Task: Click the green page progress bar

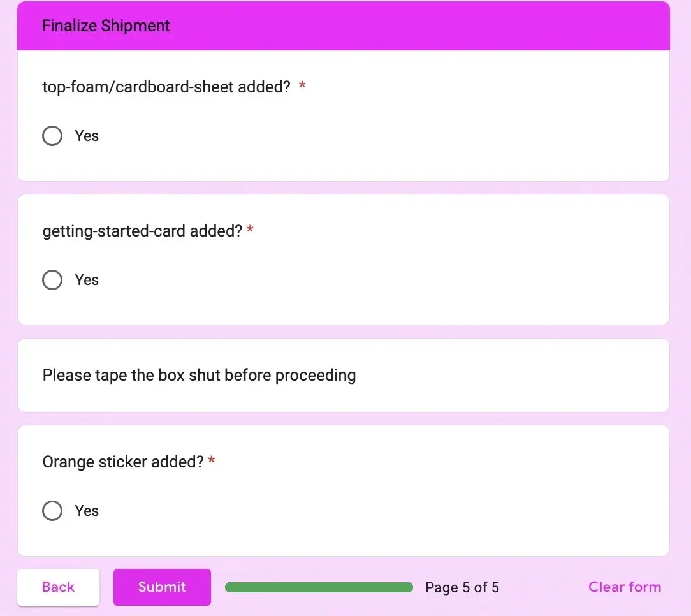Action: tap(319, 587)
